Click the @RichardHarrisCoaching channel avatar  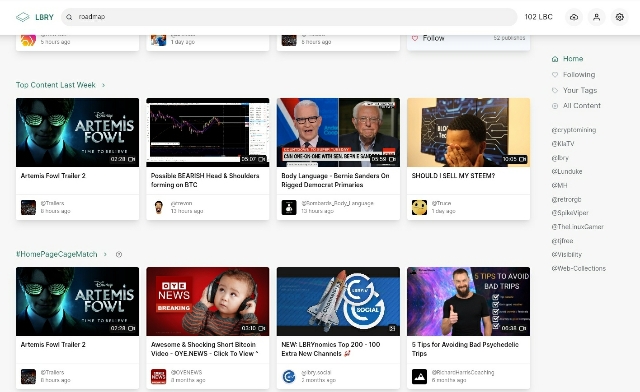click(419, 376)
